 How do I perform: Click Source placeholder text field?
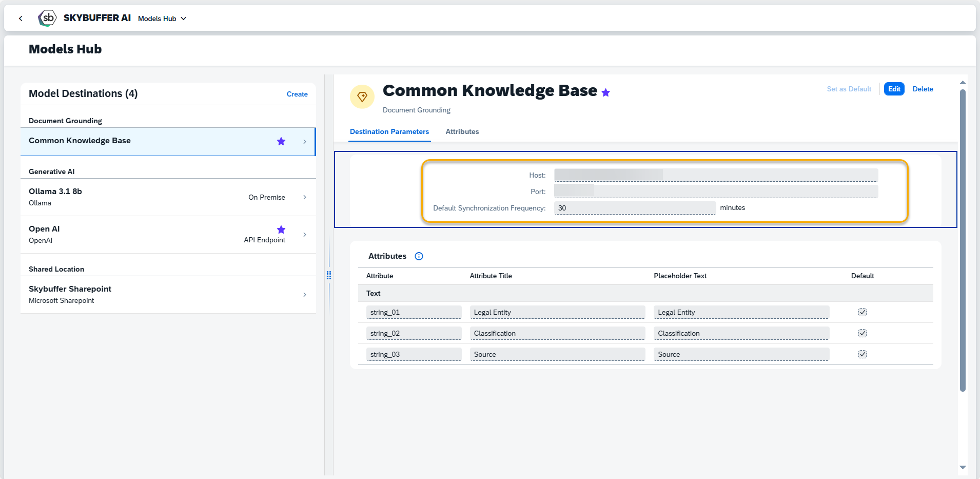point(741,354)
